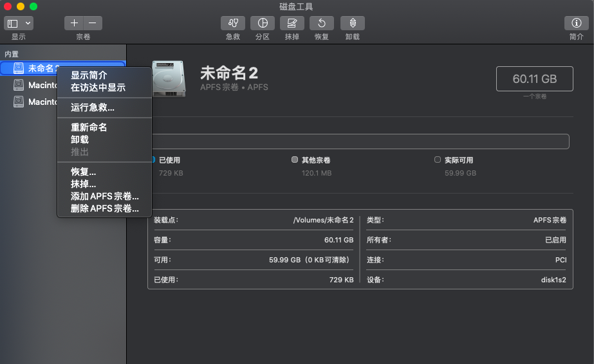594x364 pixels.
Task: Select 删除 APFS 宗卷... menu entry
Action: point(104,208)
